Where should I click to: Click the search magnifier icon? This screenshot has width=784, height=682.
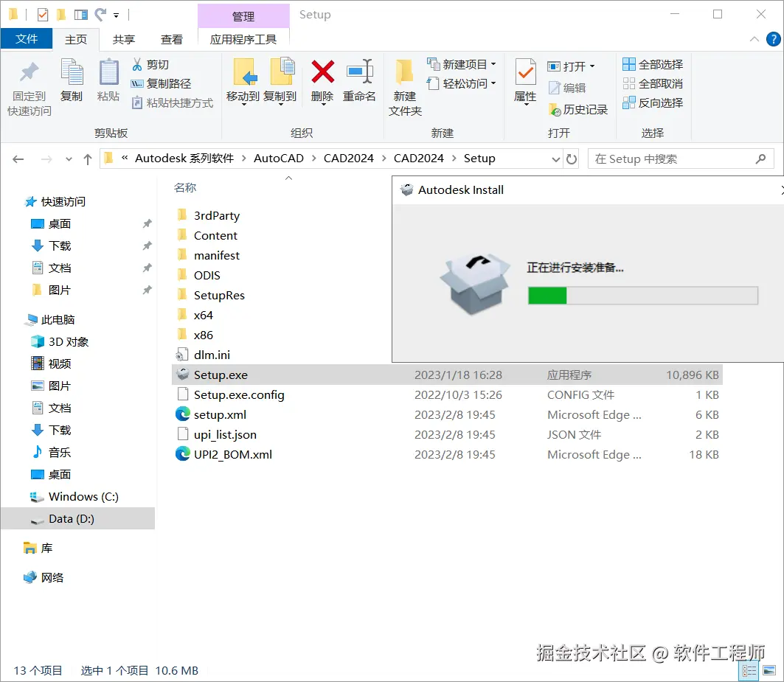click(760, 159)
